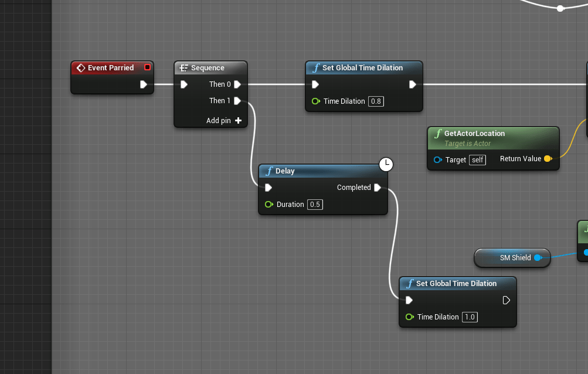Screen dimensions: 588x374
Task: Click the SM Shield variable output pin
Action: coord(538,258)
